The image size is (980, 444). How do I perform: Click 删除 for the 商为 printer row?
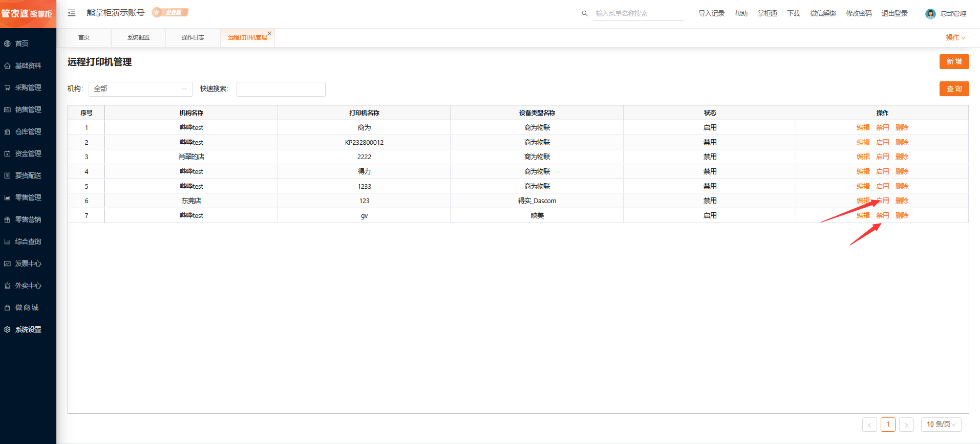click(902, 127)
